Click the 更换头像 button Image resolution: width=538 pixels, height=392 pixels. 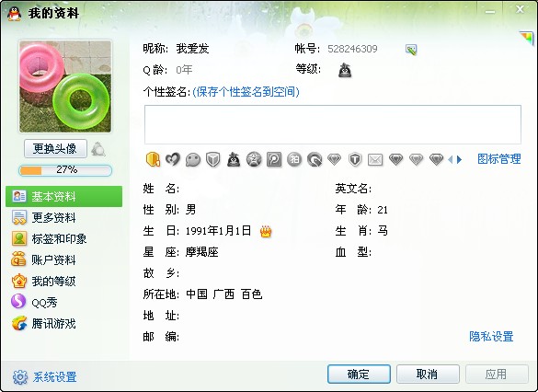55,149
